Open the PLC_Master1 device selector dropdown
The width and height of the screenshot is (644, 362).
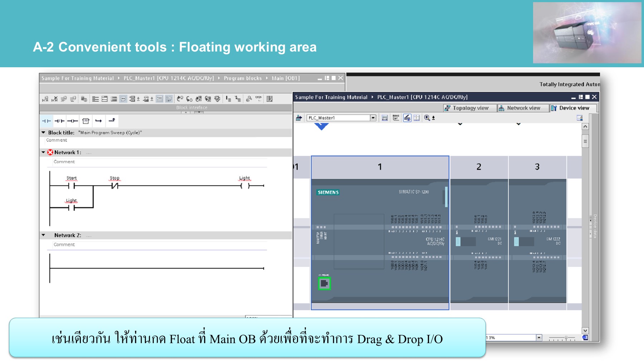pyautogui.click(x=373, y=117)
